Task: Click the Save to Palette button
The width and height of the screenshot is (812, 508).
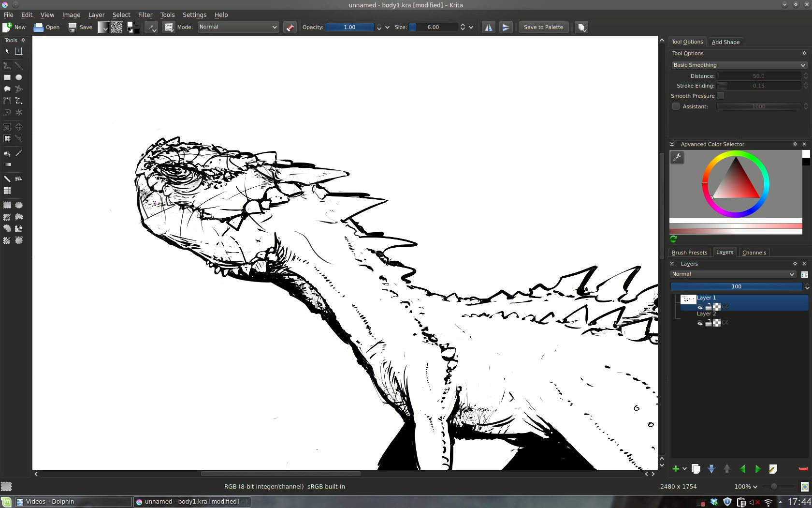Action: pos(543,27)
